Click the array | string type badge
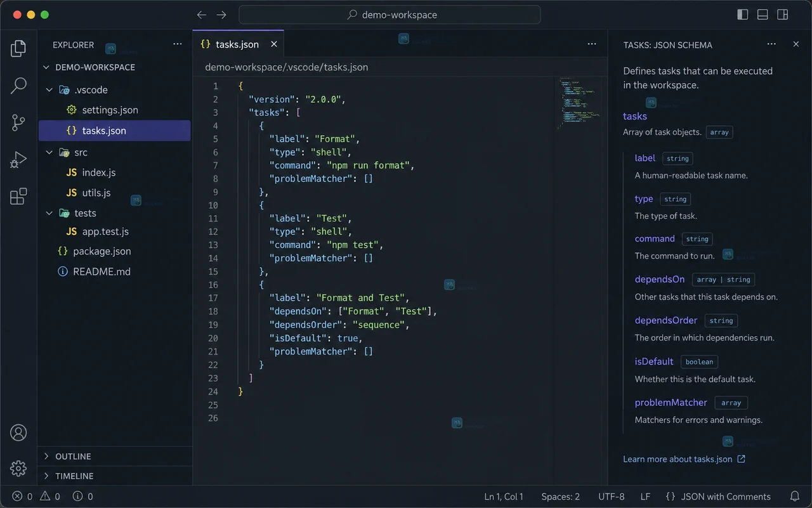The image size is (812, 508). [723, 280]
